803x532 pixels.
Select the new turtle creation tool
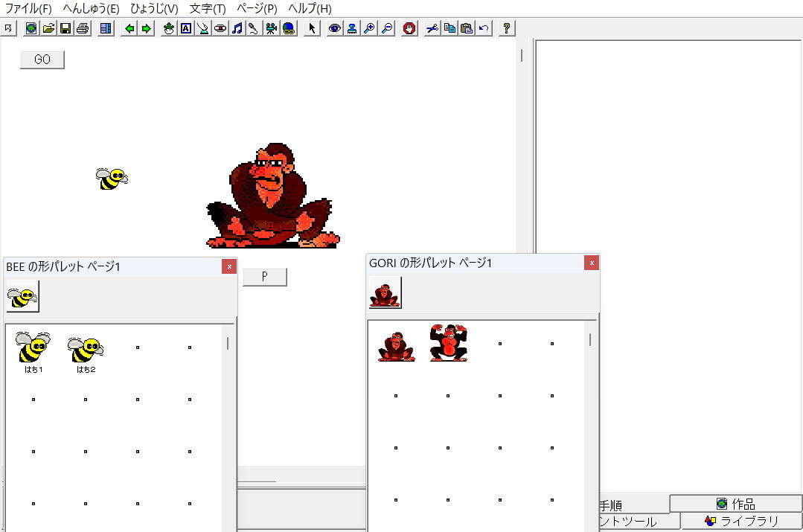point(169,29)
